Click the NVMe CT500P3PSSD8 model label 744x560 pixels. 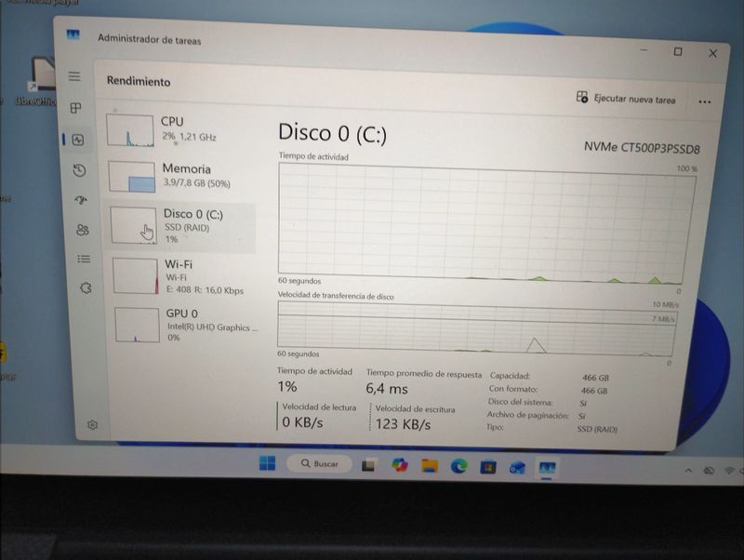click(x=642, y=148)
